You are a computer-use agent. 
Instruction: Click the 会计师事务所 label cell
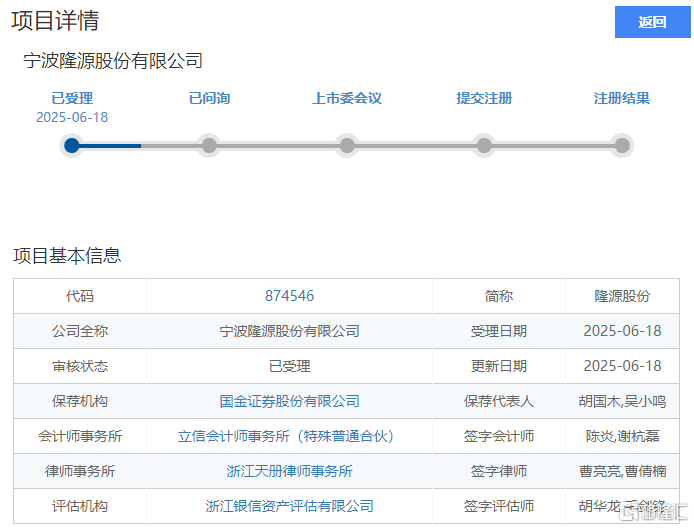[x=80, y=436]
